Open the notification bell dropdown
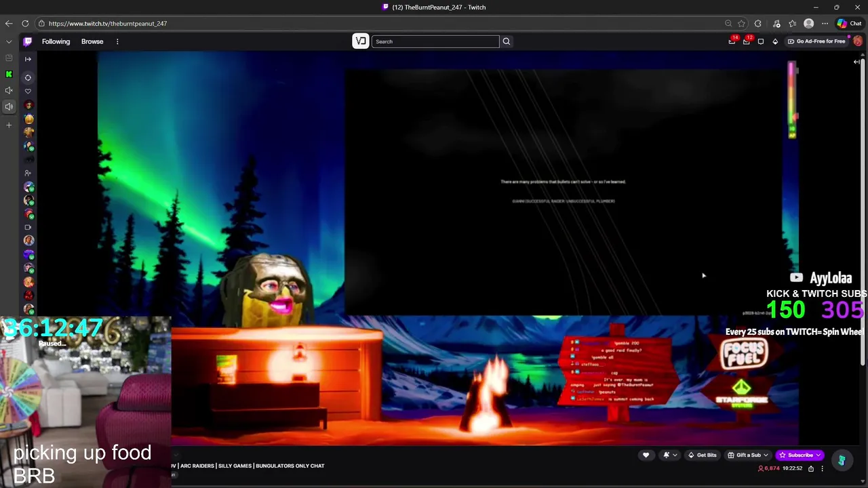This screenshot has height=488, width=868. (669, 455)
